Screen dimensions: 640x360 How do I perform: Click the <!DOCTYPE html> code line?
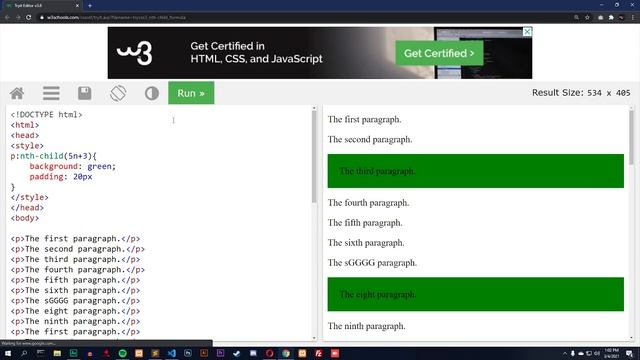coord(47,115)
